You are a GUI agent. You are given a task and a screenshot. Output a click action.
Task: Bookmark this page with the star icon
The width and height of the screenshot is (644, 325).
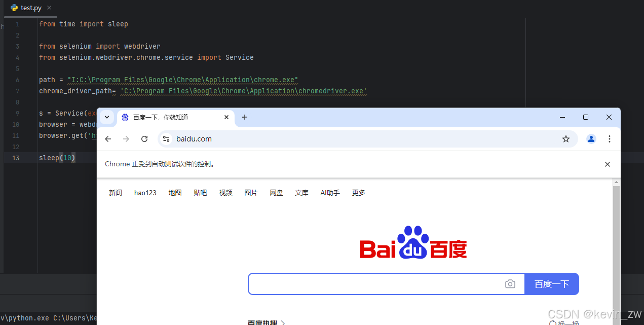pyautogui.click(x=566, y=139)
